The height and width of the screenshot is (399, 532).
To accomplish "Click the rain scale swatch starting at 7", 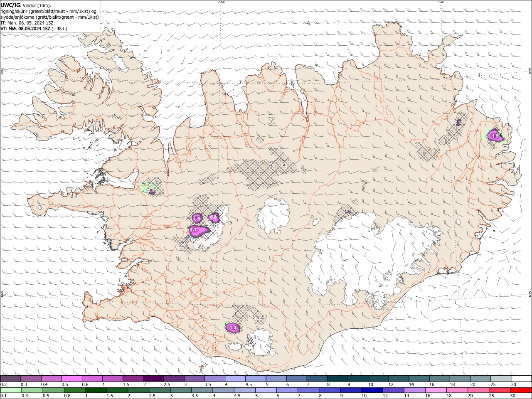I will (x=308, y=390).
